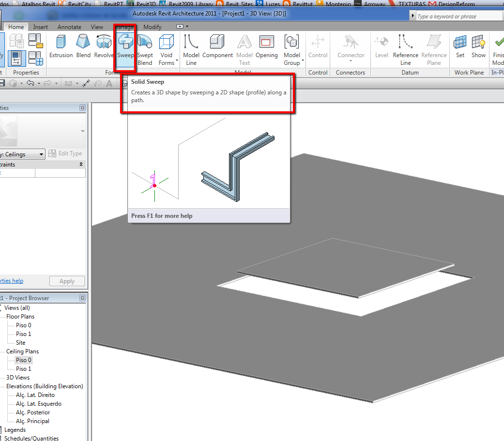504x441 pixels.
Task: Select the Swept Blend tool
Action: (x=145, y=50)
